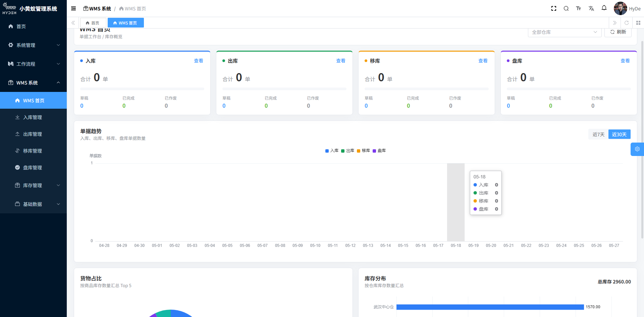
Task: Click the 库存管理 sidebar icon
Action: coord(17,185)
